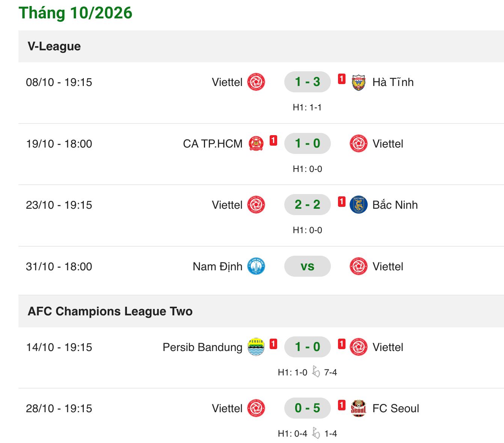504x443 pixels.
Task: Click Viettel logo in 08/10 match
Action: pos(256,82)
